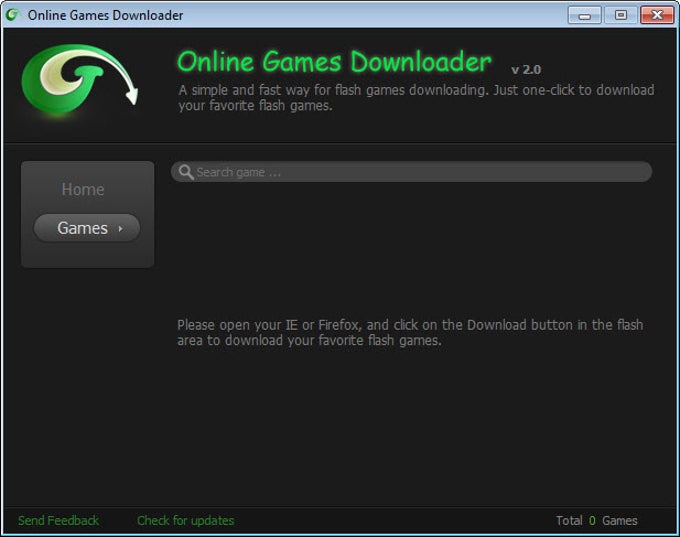Click the magnifying glass search icon
The width and height of the screenshot is (680, 537).
pyautogui.click(x=186, y=172)
